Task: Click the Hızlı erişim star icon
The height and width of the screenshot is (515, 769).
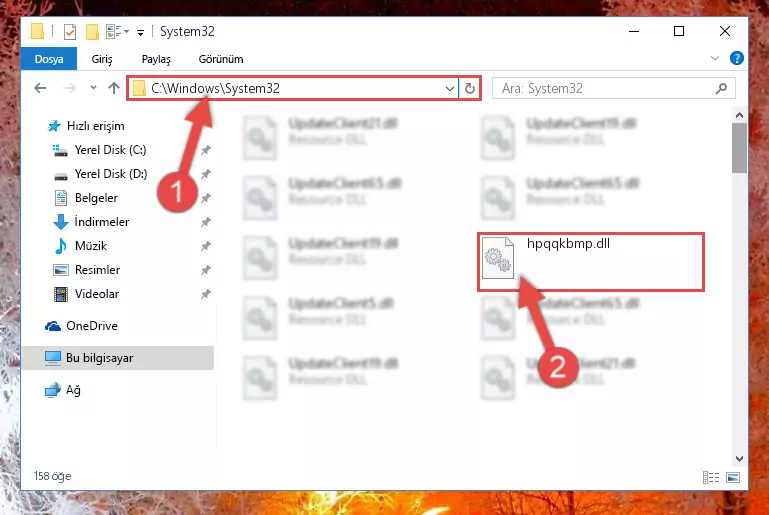Action: [x=54, y=126]
